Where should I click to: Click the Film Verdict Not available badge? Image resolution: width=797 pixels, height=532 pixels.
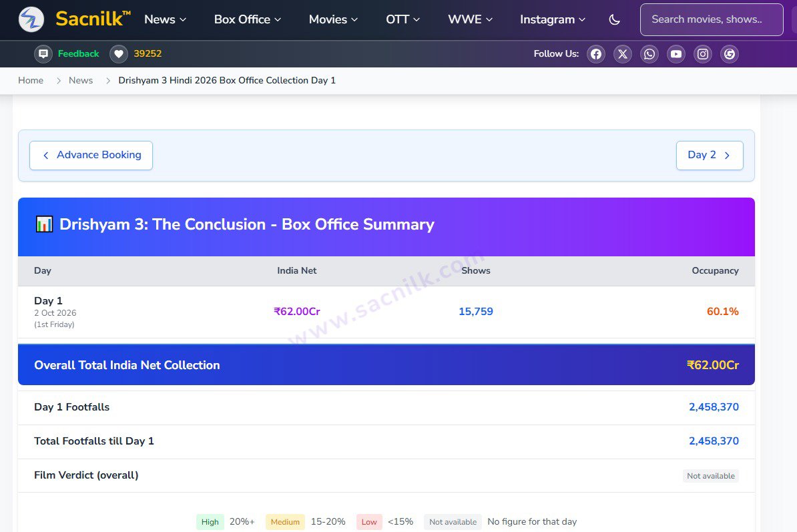click(711, 476)
